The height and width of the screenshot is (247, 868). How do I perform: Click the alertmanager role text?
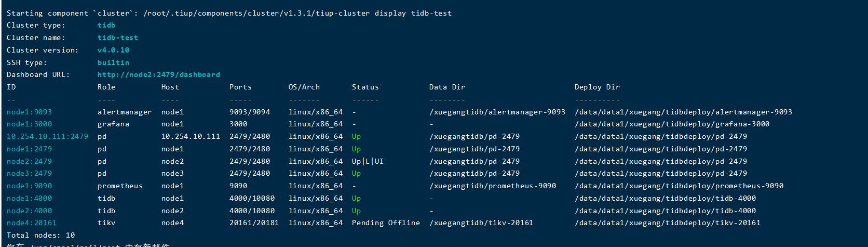tap(125, 112)
